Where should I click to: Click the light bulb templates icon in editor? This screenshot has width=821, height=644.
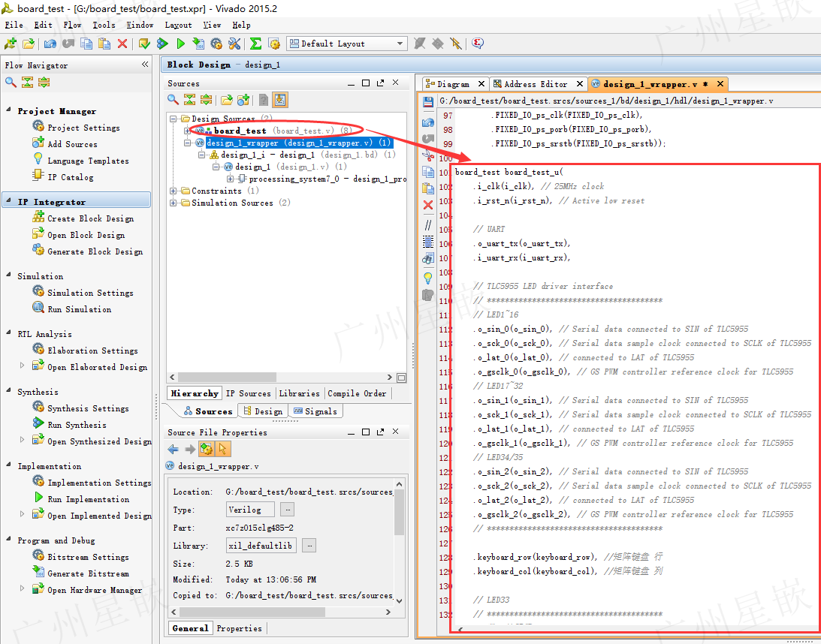pyautogui.click(x=428, y=278)
